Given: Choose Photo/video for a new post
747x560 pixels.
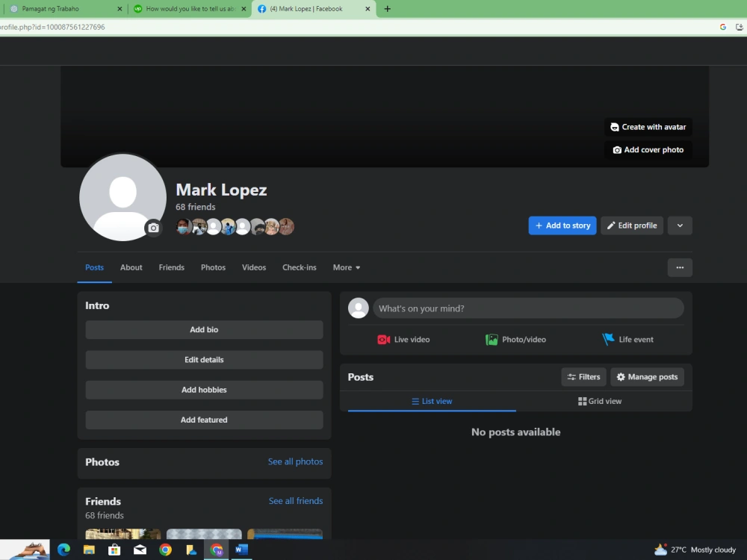Looking at the screenshot, I should tap(516, 340).
